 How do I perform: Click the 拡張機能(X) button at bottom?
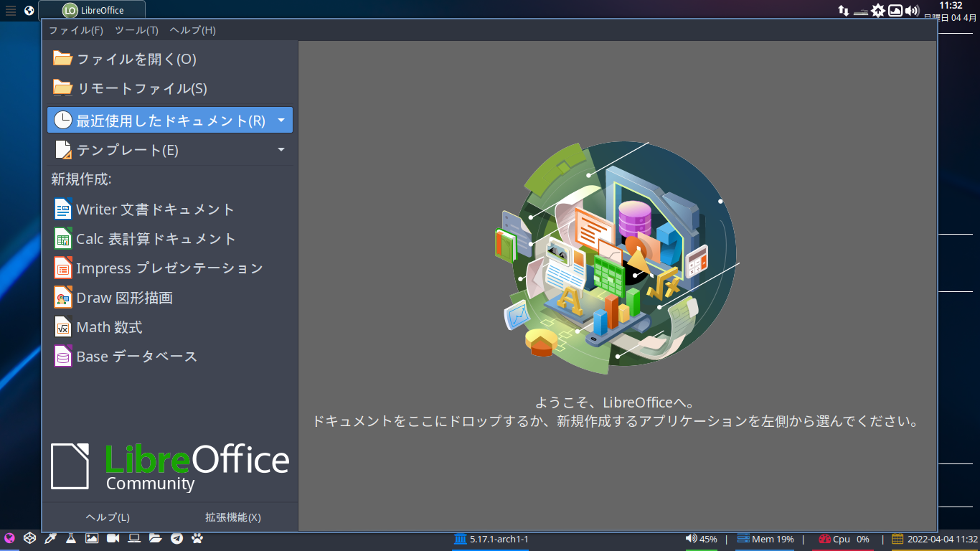click(x=233, y=517)
